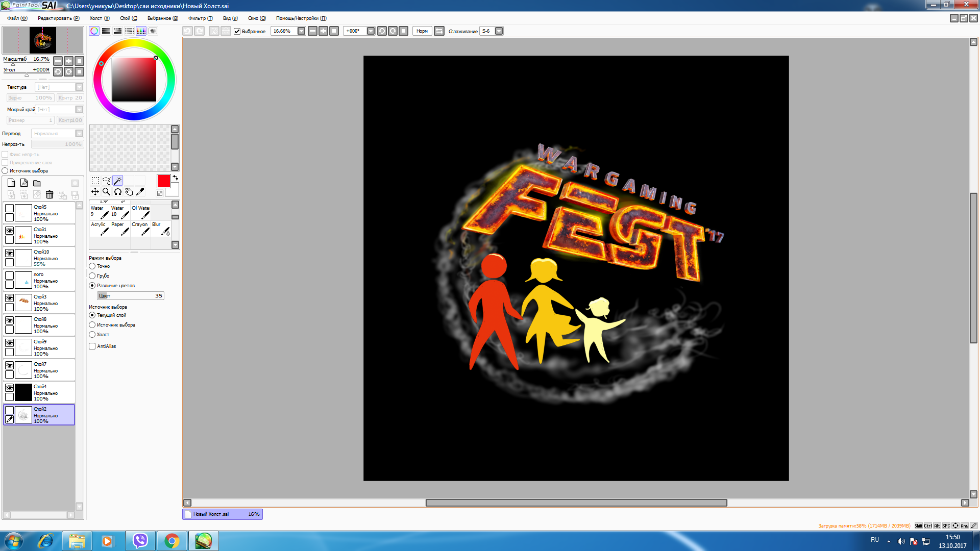Open the Слой menu
Image resolution: width=980 pixels, height=551 pixels.
129,18
